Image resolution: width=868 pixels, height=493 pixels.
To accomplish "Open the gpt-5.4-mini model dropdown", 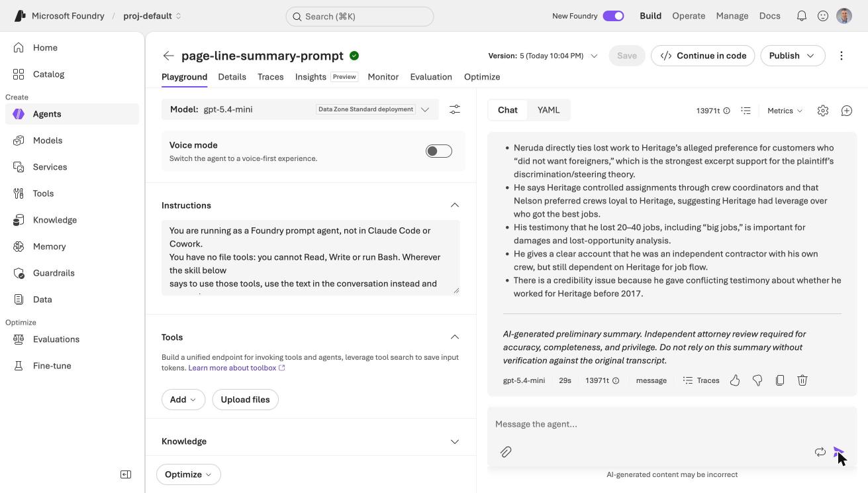I will [x=300, y=109].
